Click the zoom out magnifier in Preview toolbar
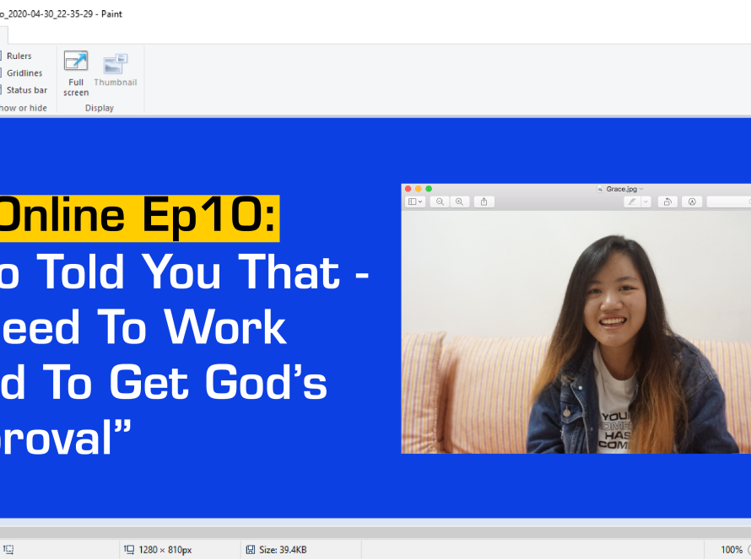Viewport: 751px width, 560px height. point(440,202)
